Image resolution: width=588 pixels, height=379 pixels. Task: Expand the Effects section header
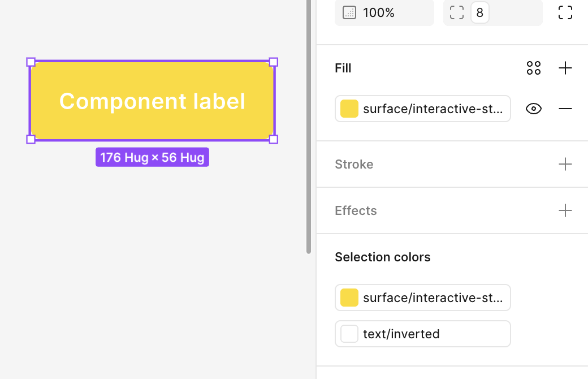coord(356,211)
